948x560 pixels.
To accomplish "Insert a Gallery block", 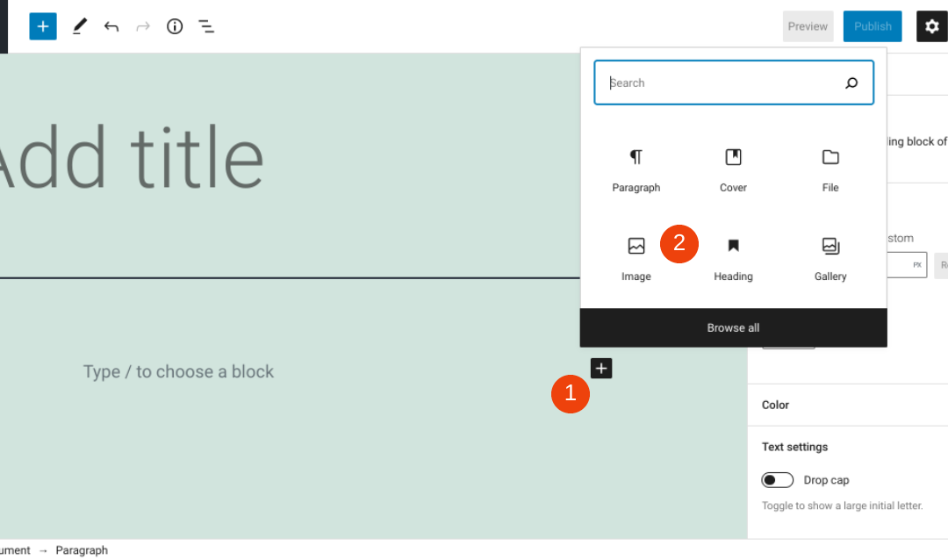I will click(829, 260).
